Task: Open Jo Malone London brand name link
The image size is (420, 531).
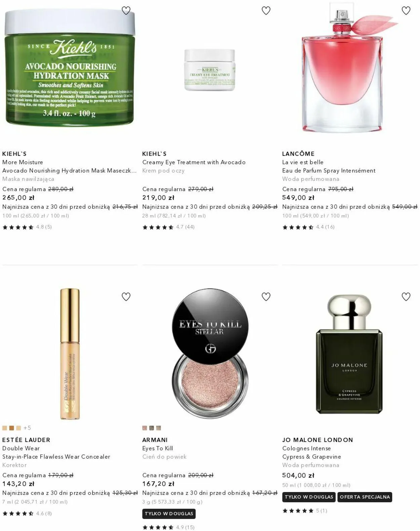Action: (318, 440)
